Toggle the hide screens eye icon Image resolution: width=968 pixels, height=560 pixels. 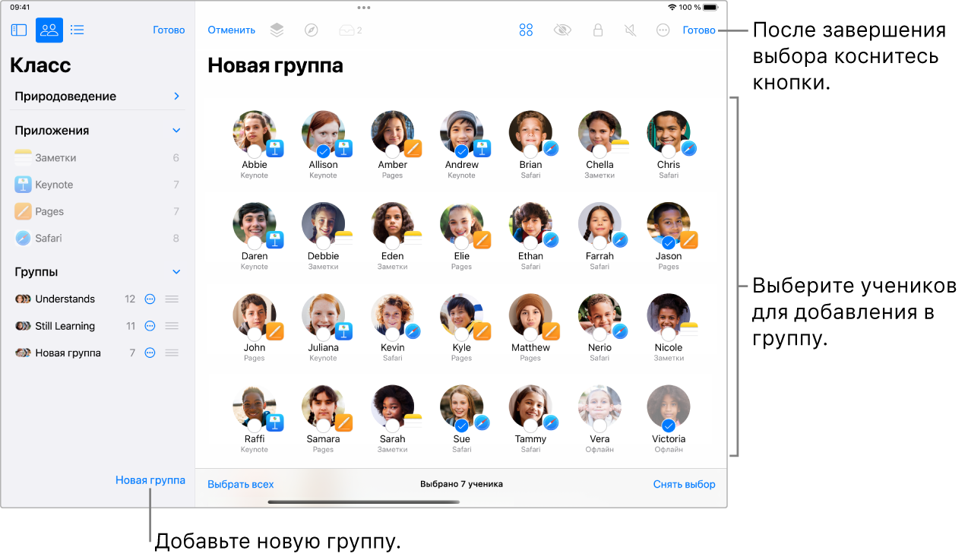click(x=562, y=30)
